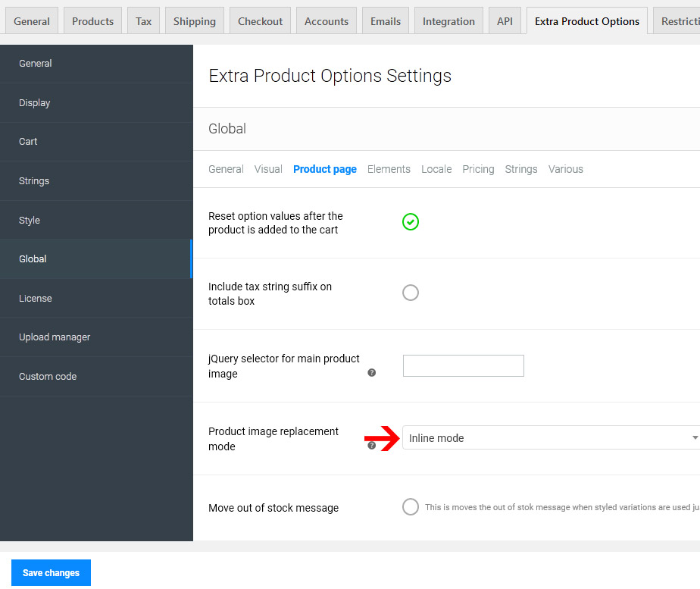
Task: Open the Shipping settings tab
Action: (194, 21)
